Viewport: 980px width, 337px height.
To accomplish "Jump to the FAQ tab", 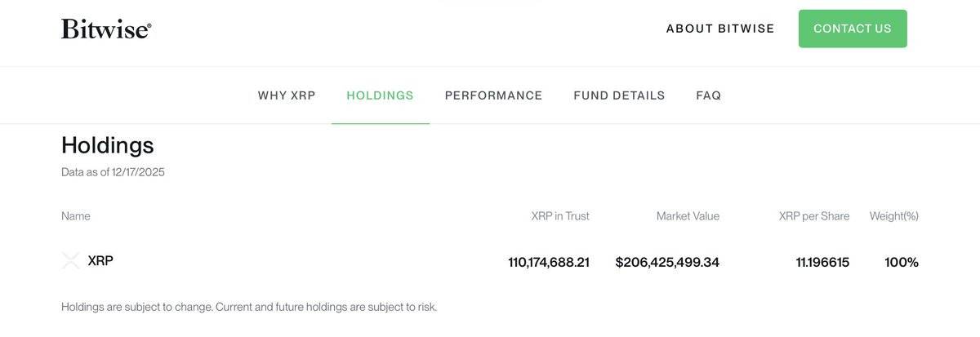I will pyautogui.click(x=709, y=95).
